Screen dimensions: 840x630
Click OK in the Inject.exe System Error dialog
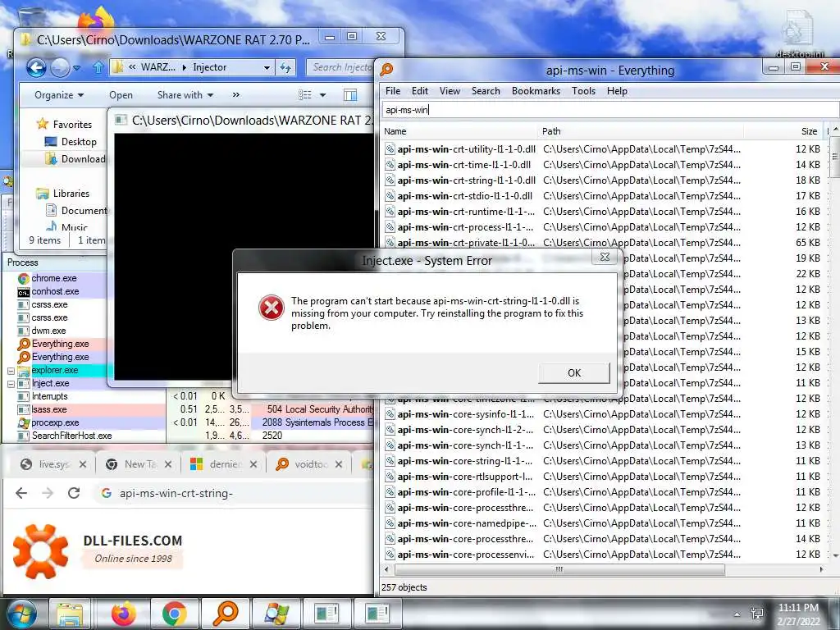pos(573,373)
